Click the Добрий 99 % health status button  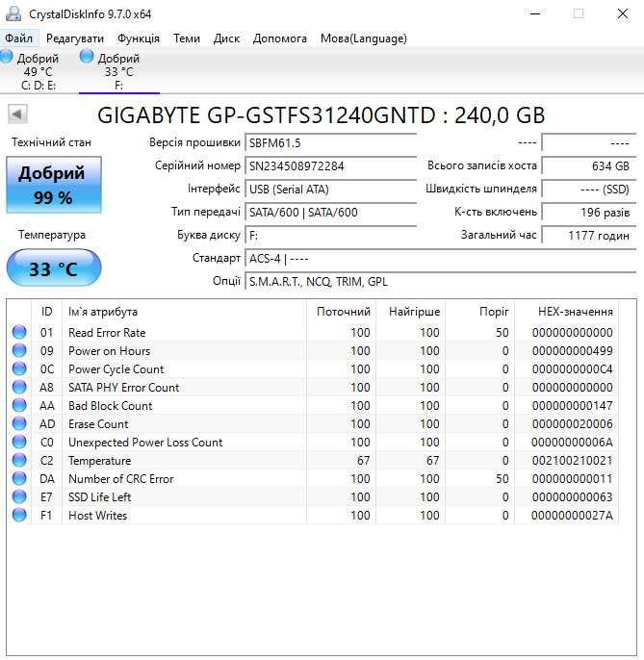pos(54,185)
